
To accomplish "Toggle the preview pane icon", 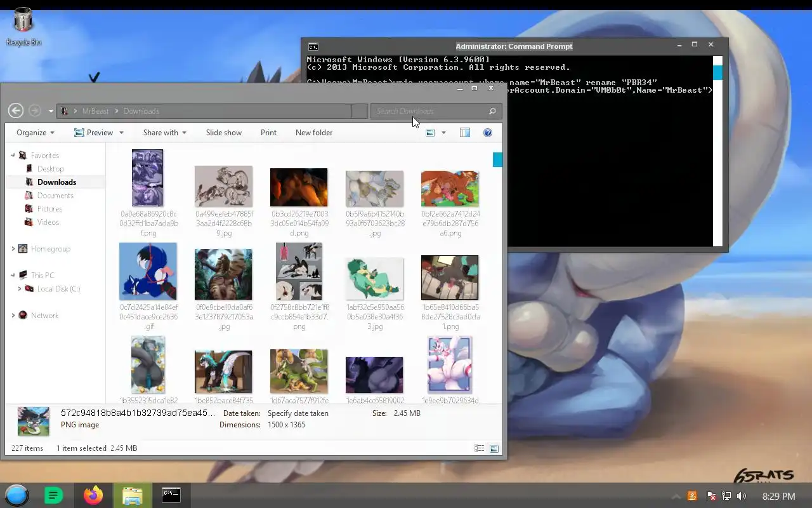I will click(465, 133).
